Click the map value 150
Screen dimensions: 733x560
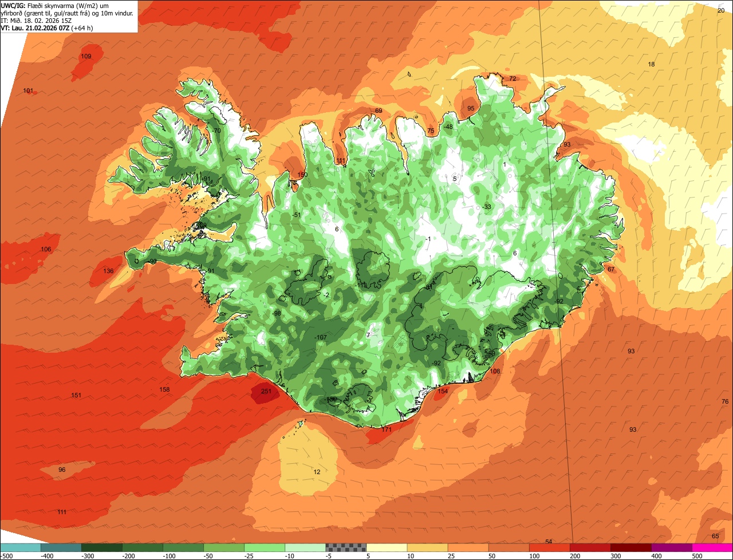tap(302, 175)
